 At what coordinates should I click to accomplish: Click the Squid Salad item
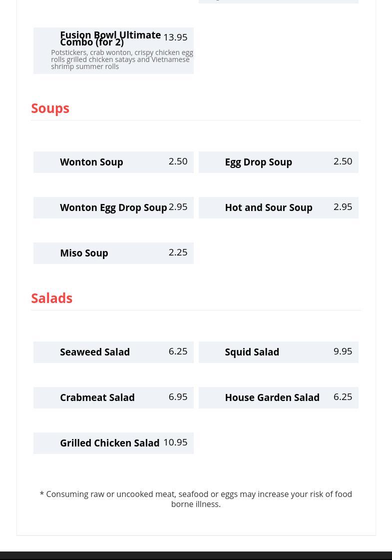pyautogui.click(x=279, y=352)
